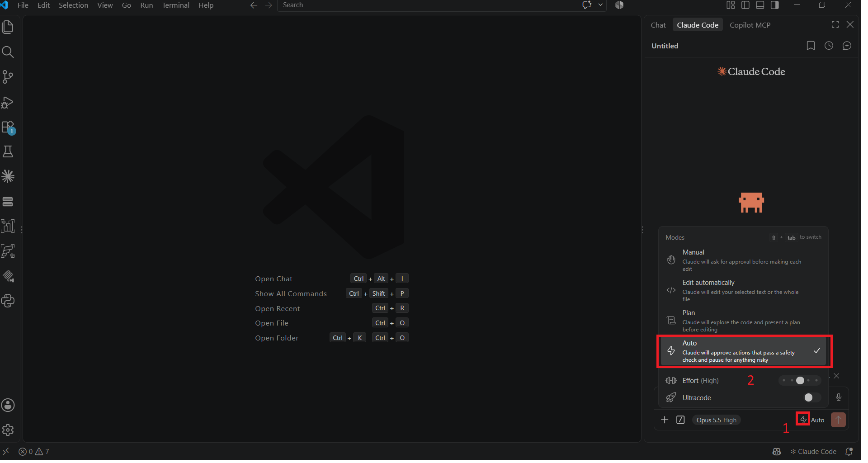Open the Testing flask icon view
Viewport: 868px width, 463px height.
click(x=8, y=151)
